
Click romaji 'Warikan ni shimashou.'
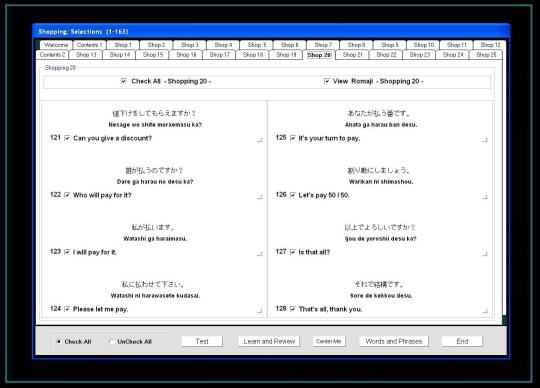pos(381,182)
